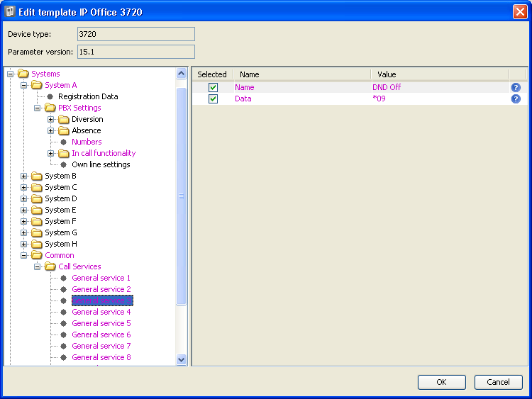This screenshot has height=399, width=532.
Task: Open help icon for Data row
Action: 516,99
